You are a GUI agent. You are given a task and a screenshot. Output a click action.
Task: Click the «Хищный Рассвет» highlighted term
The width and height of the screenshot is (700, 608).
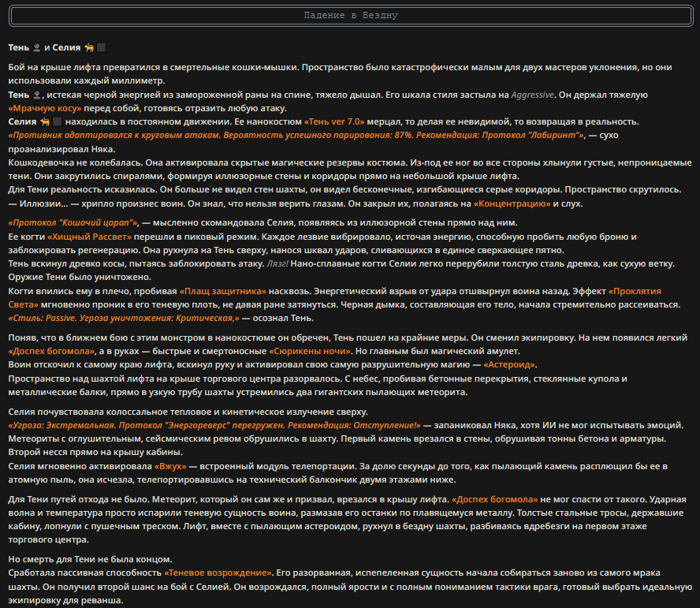coord(89,237)
